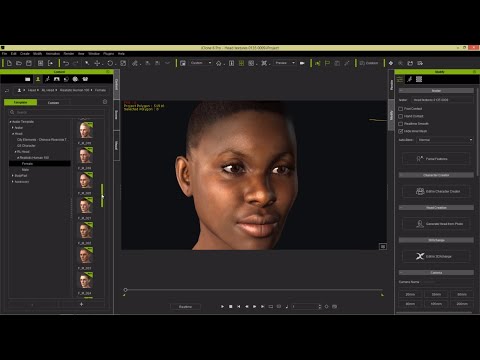480x360 pixels.
Task: Click the Save Project disk icon
Action: [x=29, y=63]
